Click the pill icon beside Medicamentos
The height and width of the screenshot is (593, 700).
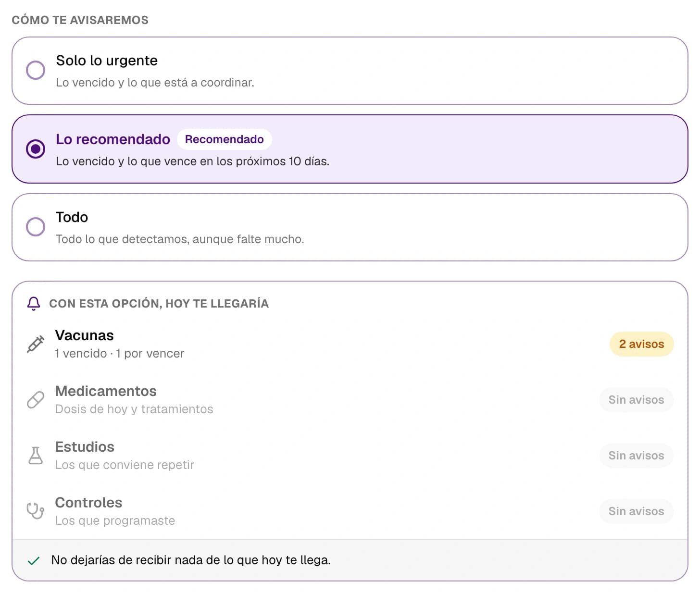36,400
